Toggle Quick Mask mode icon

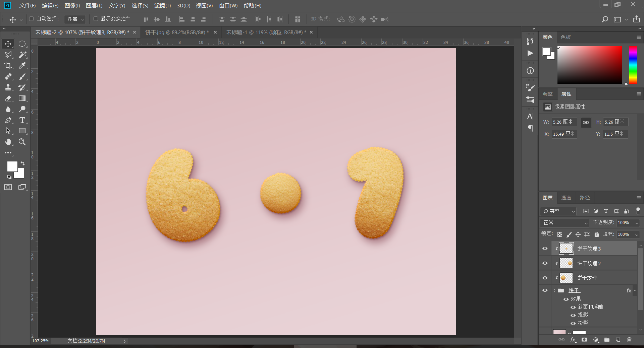click(8, 187)
